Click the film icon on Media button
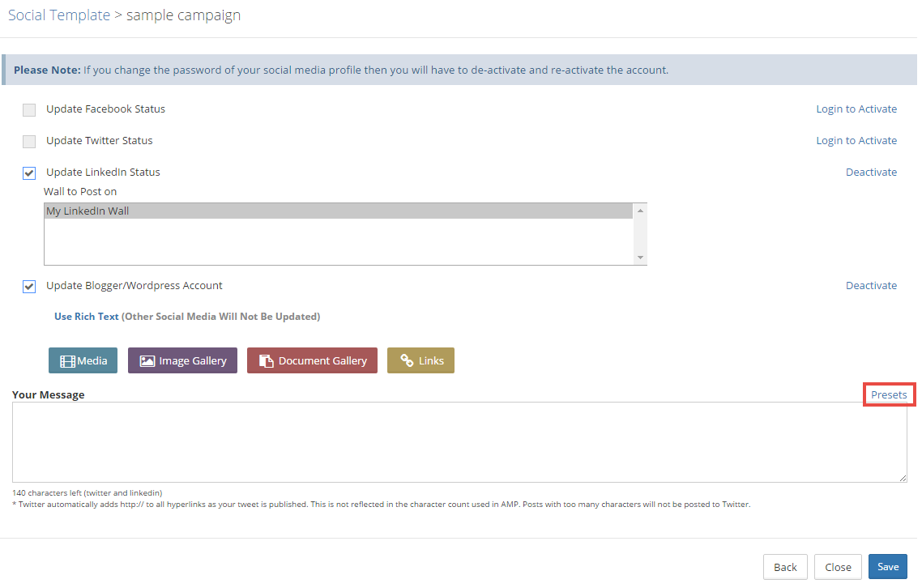Screen dimensions: 922x588 (68, 360)
